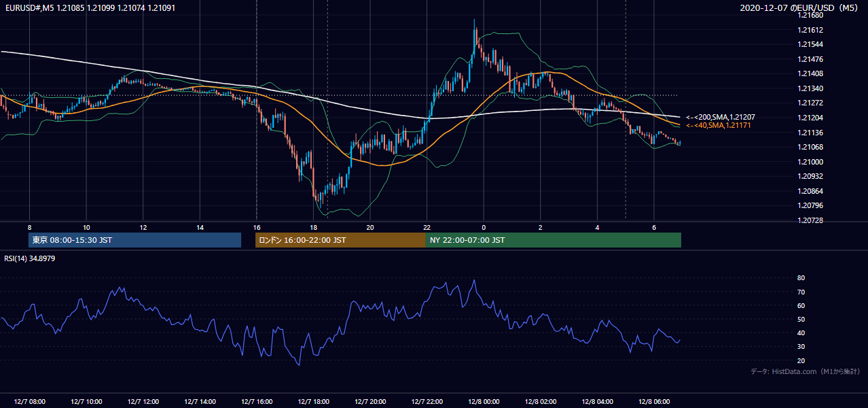This screenshot has width=868, height=408.
Task: Click the 12/8 00:00 time label
Action: point(484,402)
